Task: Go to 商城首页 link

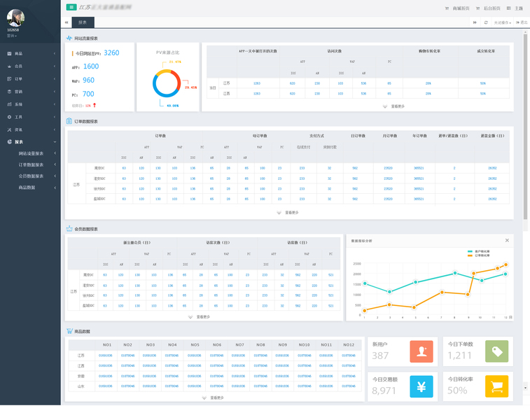Action: (458, 8)
